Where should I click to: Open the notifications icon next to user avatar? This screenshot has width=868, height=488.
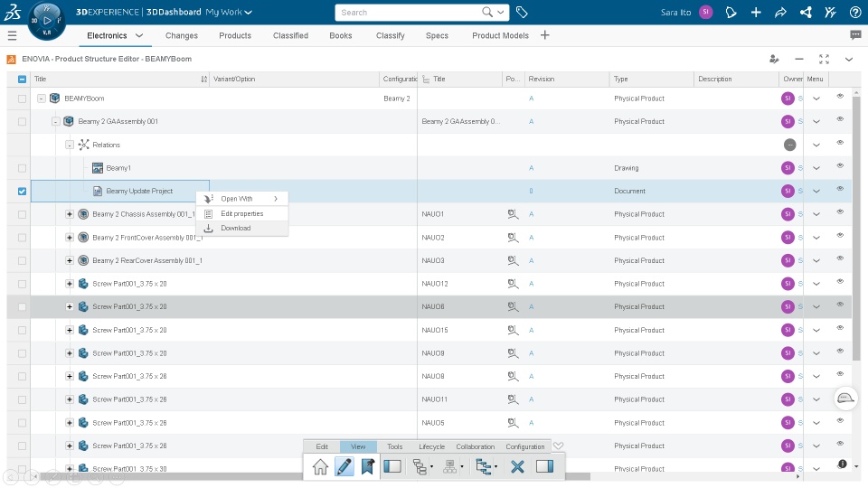pos(731,12)
